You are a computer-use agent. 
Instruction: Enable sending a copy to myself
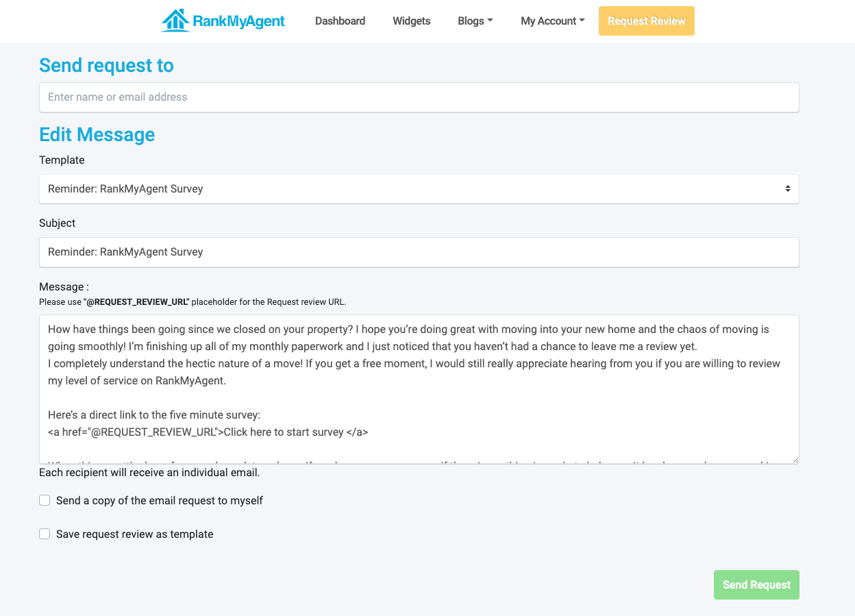[45, 501]
